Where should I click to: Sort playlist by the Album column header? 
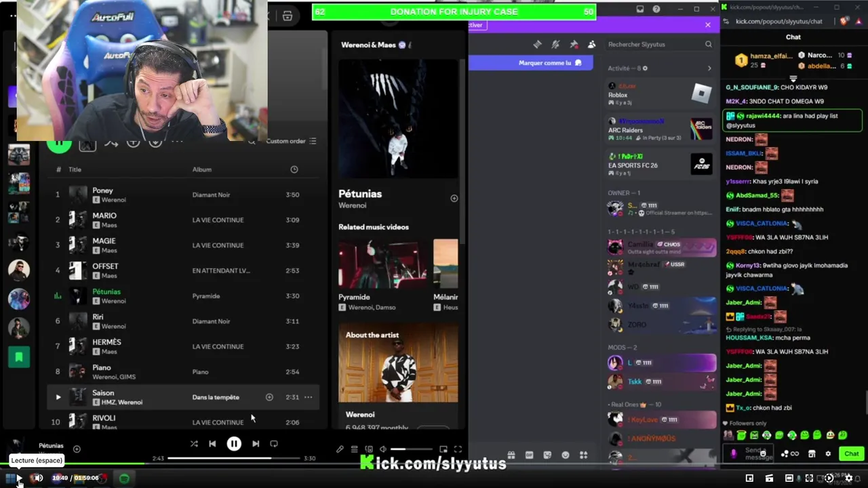click(201, 169)
